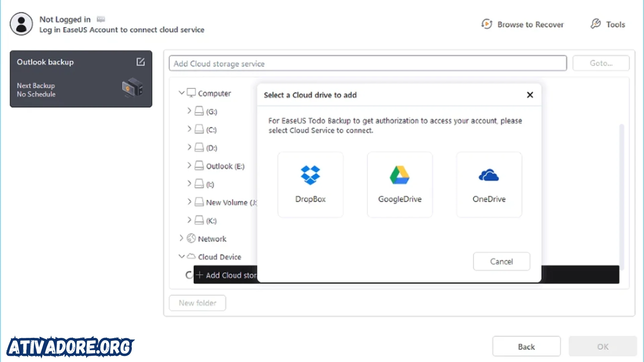Select the K: drive icon
The height and width of the screenshot is (362, 644).
(199, 220)
